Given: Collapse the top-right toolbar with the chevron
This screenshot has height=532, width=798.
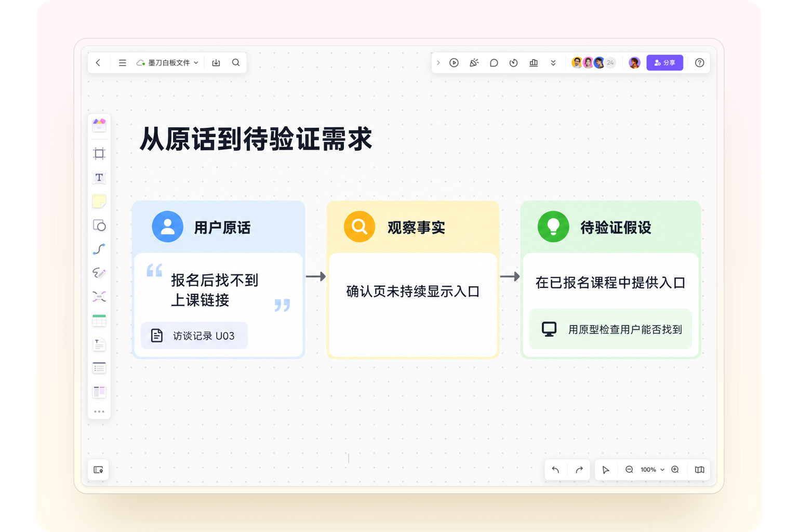Looking at the screenshot, I should tap(438, 63).
